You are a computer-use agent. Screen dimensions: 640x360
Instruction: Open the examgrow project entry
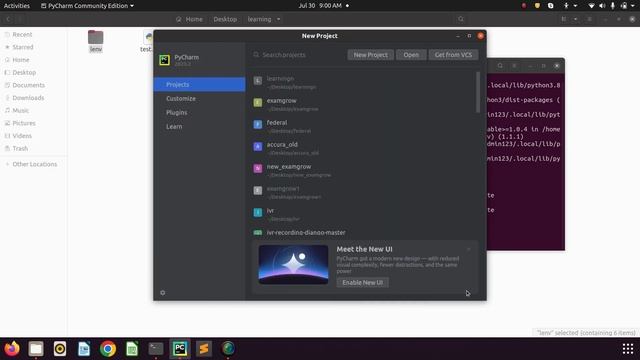(x=363, y=104)
